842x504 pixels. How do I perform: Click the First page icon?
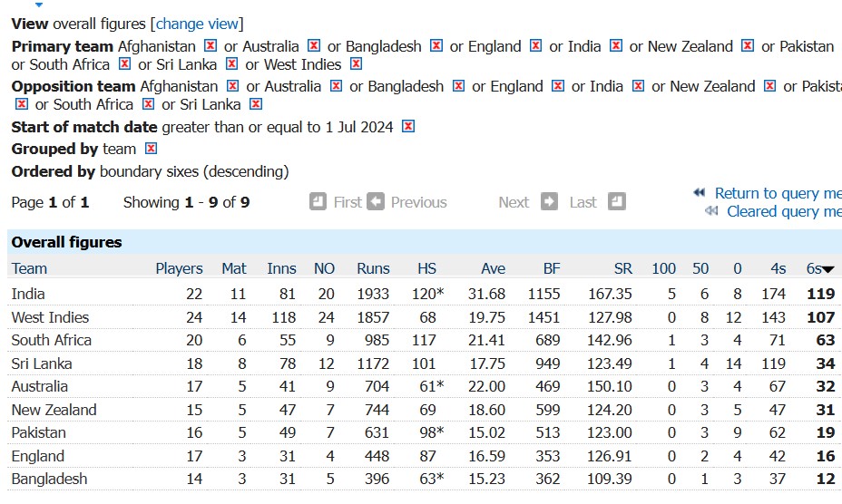pos(318,202)
